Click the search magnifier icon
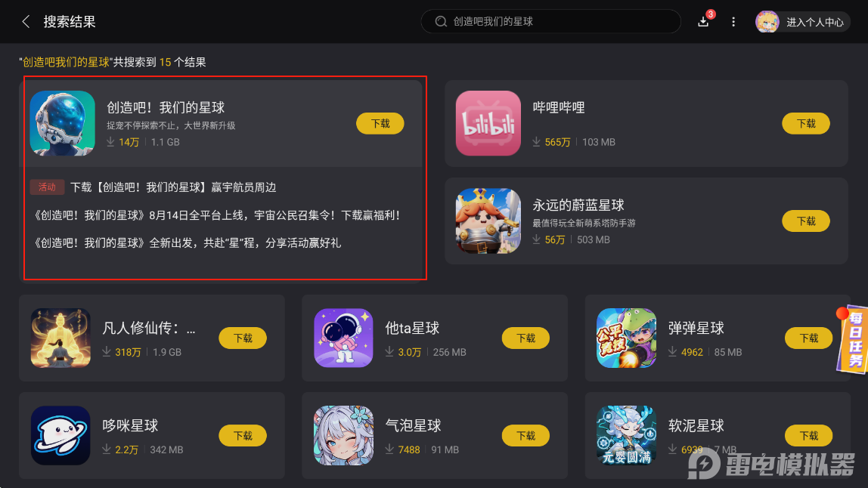The width and height of the screenshot is (868, 488). tap(441, 22)
